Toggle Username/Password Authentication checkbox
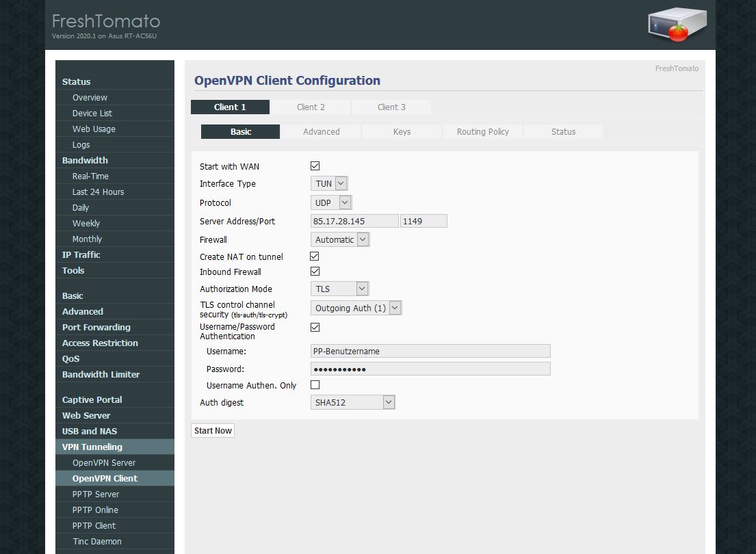756x554 pixels. 315,327
